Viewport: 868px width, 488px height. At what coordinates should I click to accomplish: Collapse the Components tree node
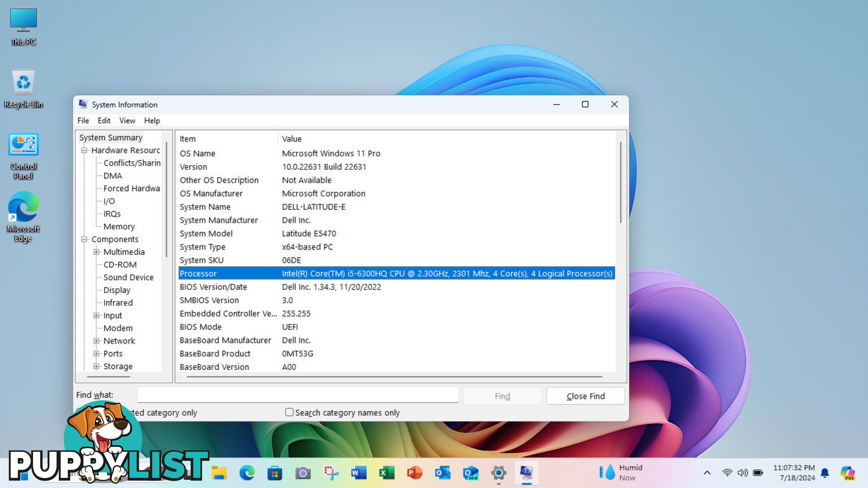pos(84,239)
